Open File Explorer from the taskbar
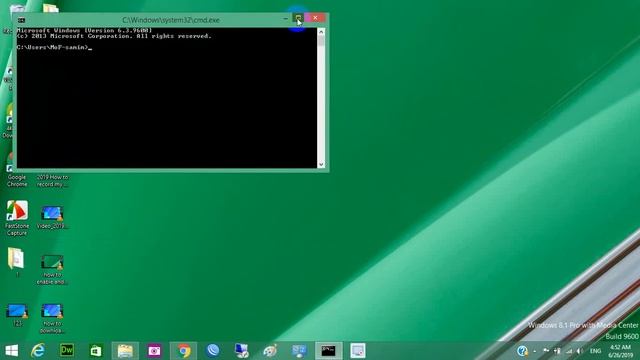This screenshot has width=640, height=360. (x=125, y=351)
